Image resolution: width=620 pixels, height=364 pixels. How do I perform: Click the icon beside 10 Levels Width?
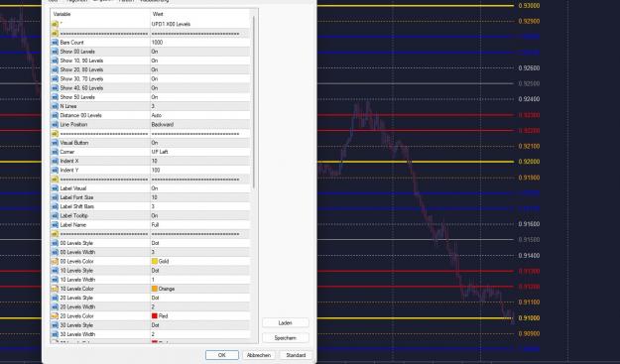55,280
